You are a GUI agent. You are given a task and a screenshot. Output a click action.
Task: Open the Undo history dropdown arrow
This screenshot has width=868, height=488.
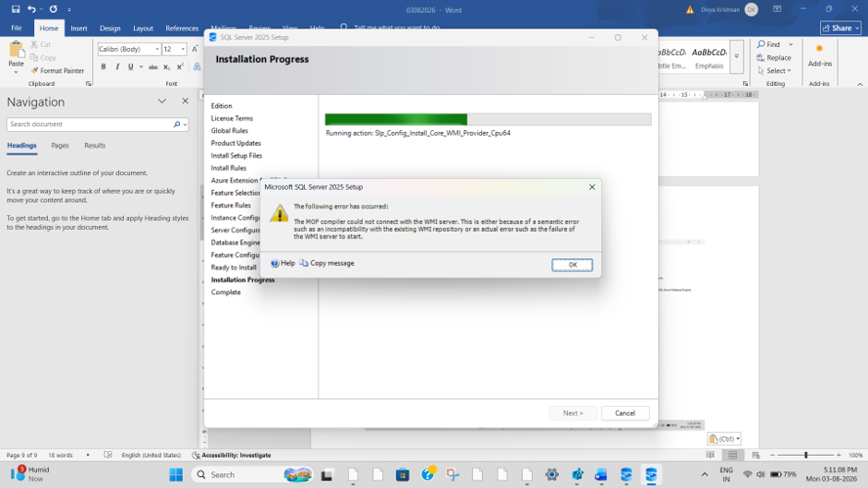pyautogui.click(x=41, y=9)
